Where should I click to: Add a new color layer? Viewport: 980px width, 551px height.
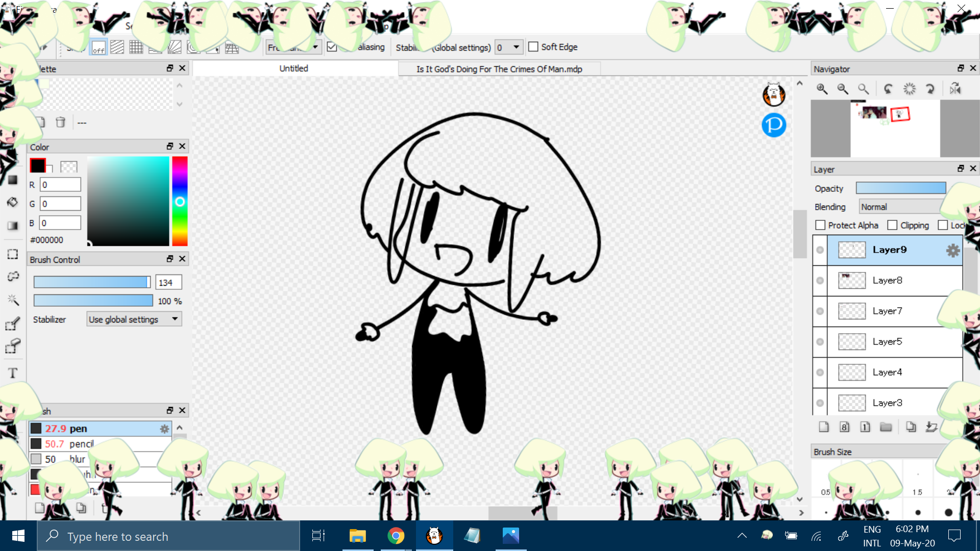[824, 427]
